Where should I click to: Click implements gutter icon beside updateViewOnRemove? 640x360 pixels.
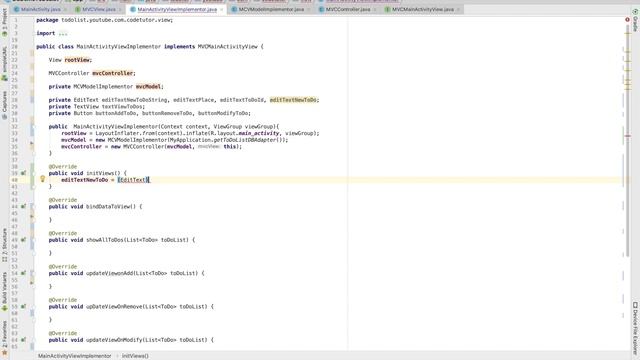click(x=24, y=307)
